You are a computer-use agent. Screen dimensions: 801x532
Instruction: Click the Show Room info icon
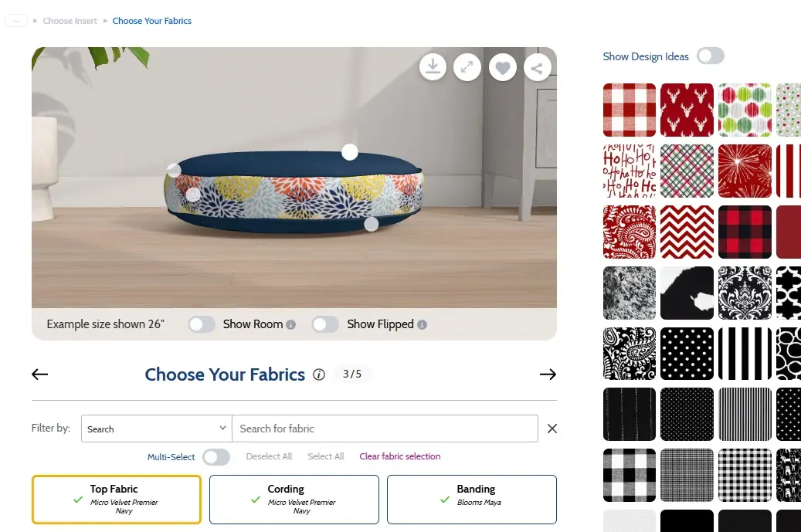click(290, 324)
